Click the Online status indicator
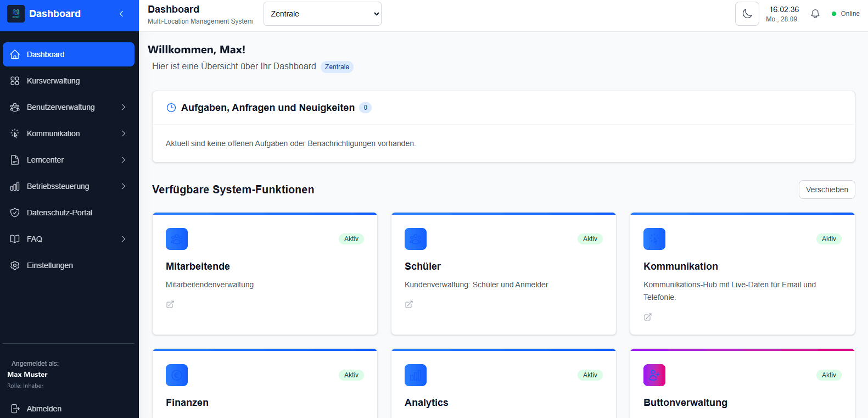 point(845,14)
